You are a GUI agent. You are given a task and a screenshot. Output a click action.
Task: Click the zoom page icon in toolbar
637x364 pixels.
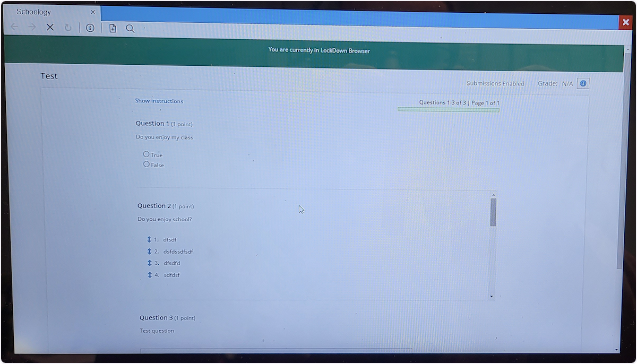pos(113,28)
